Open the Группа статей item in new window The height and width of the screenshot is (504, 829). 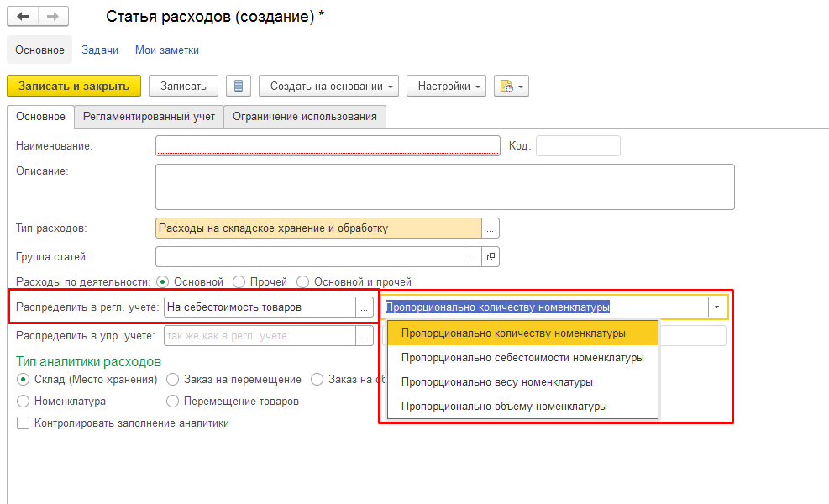[x=491, y=256]
